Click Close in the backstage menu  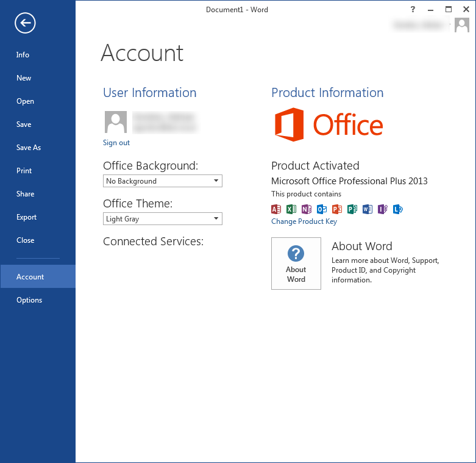tap(25, 240)
